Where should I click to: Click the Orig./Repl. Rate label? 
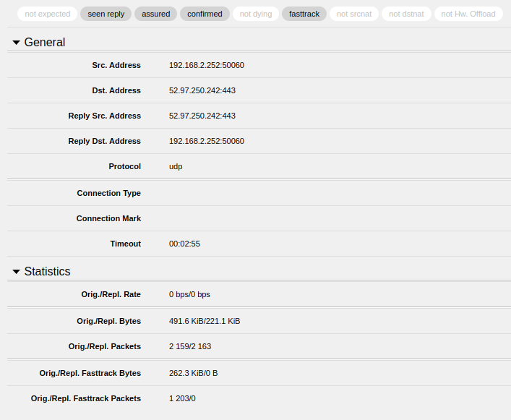[x=111, y=294]
